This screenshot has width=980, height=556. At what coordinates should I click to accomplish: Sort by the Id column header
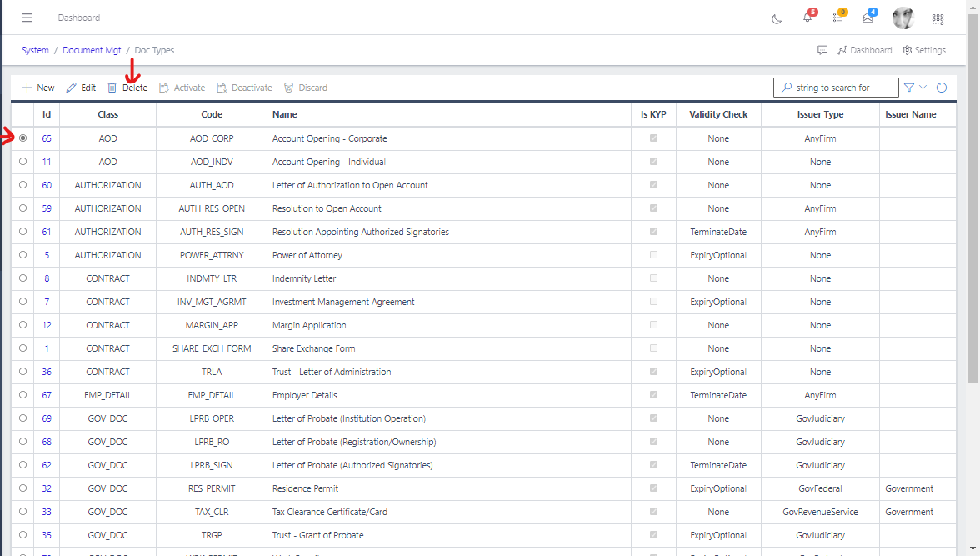coord(47,114)
